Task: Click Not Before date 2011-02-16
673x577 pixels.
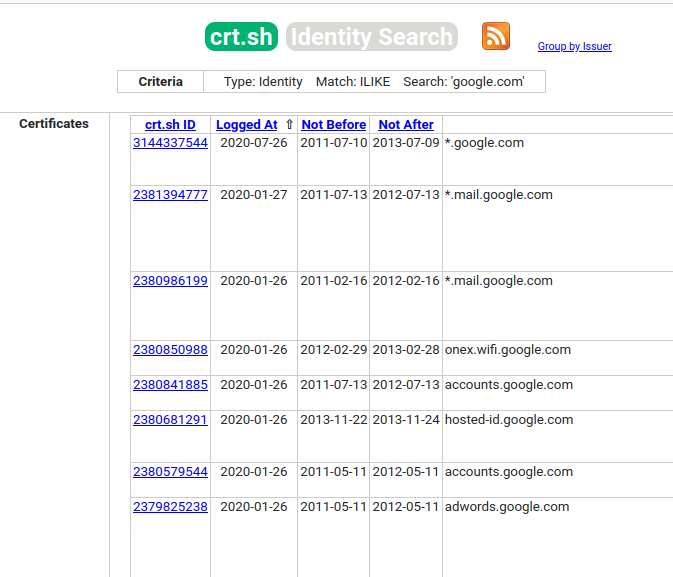Action: [x=333, y=280]
